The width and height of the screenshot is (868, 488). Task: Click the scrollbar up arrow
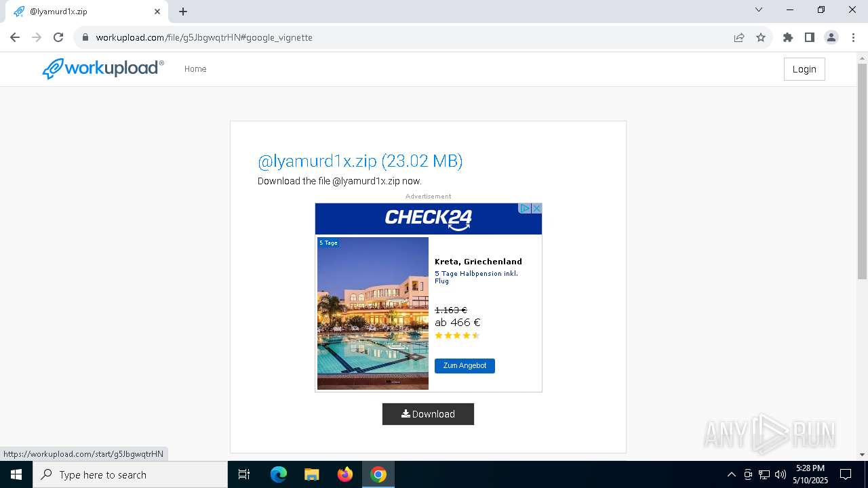862,58
